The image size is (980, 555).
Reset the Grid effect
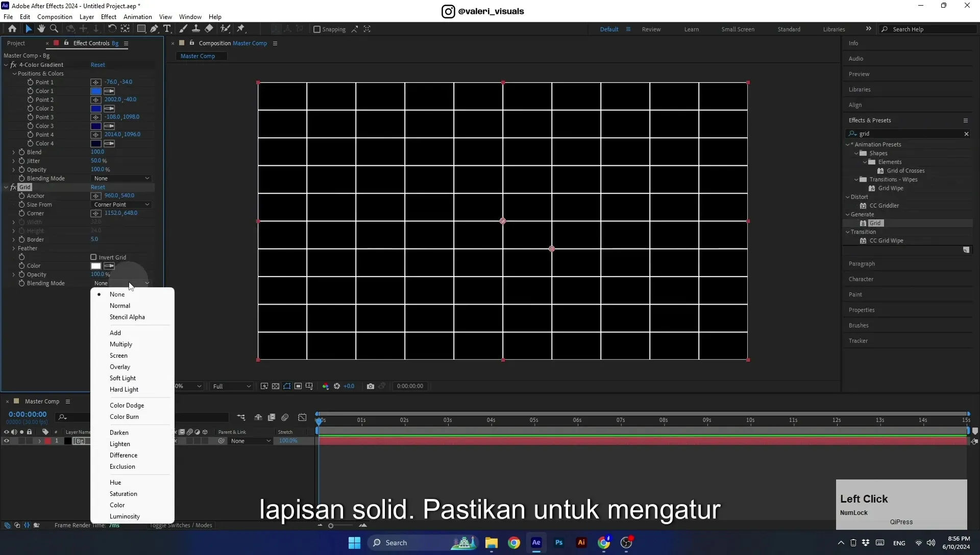[x=98, y=187]
